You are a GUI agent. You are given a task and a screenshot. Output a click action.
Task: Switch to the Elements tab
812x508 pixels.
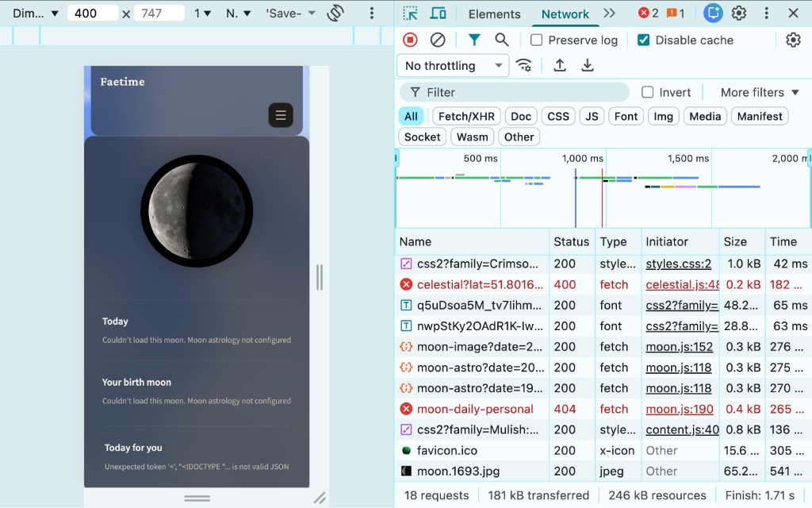pos(494,13)
